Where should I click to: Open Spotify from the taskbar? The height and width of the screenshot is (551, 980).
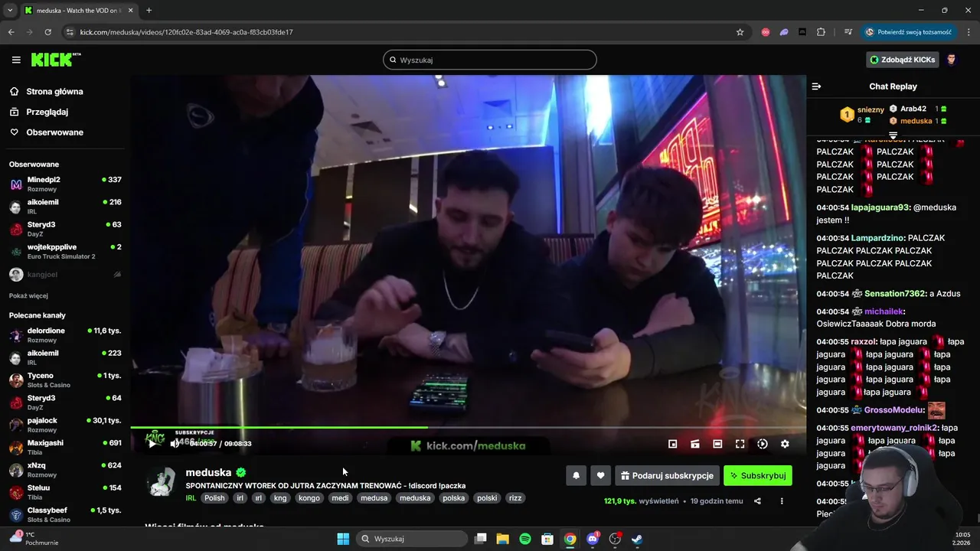[x=525, y=539]
